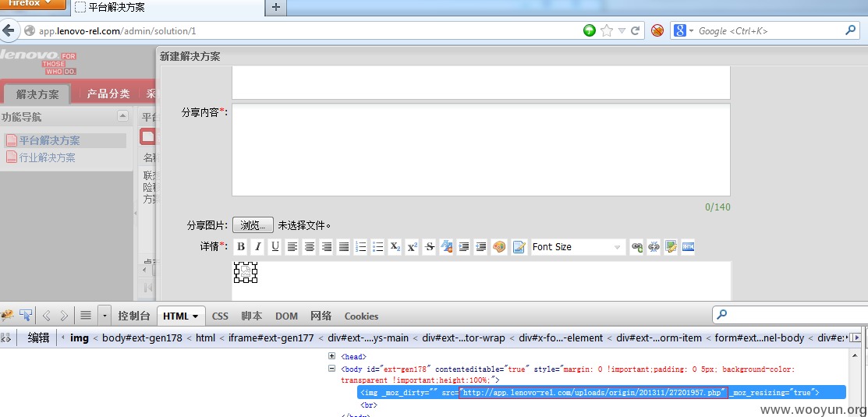Go back in Firebug history
Image resolution: width=868 pixels, height=417 pixels.
(47, 316)
